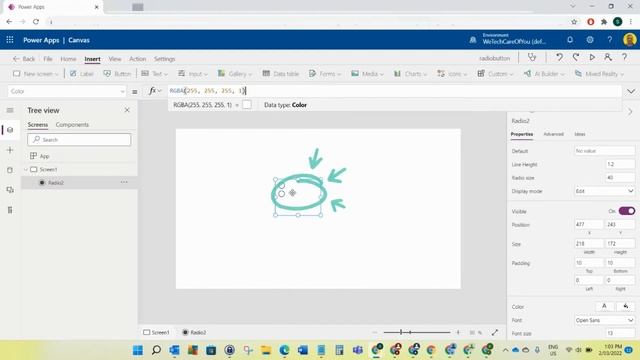
Task: Open the Data icon in left rail
Action: [x=10, y=170]
